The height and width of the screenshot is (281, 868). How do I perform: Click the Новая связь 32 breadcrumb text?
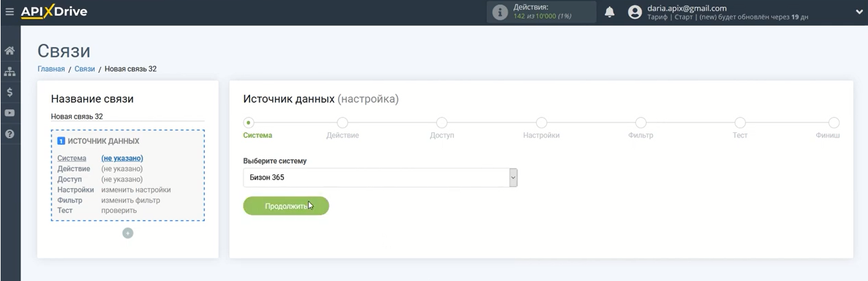click(x=130, y=69)
